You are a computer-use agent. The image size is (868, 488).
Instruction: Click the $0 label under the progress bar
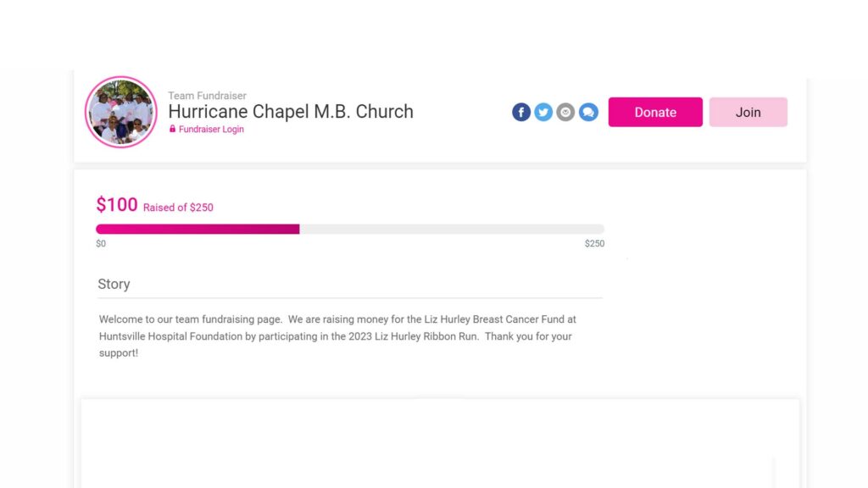coord(101,243)
